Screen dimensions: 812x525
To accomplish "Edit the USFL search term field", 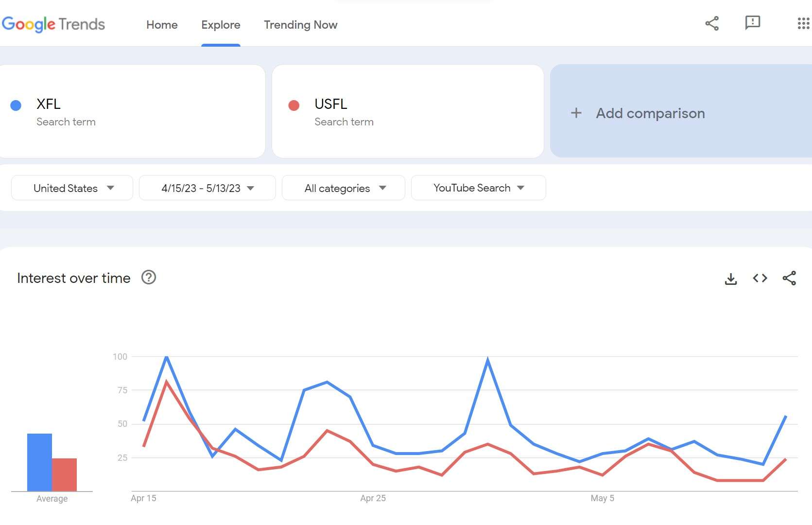I will (408, 111).
